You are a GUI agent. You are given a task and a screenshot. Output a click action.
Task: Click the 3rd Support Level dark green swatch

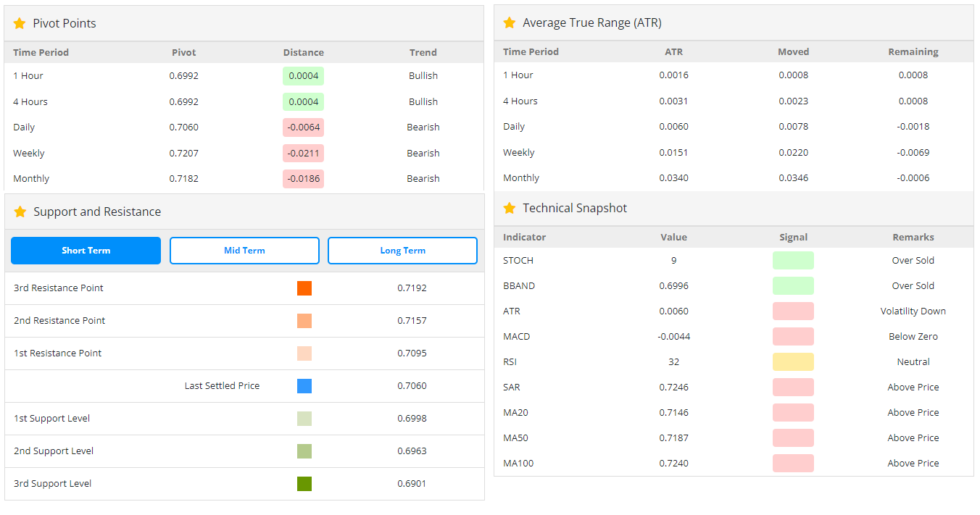pos(304,484)
